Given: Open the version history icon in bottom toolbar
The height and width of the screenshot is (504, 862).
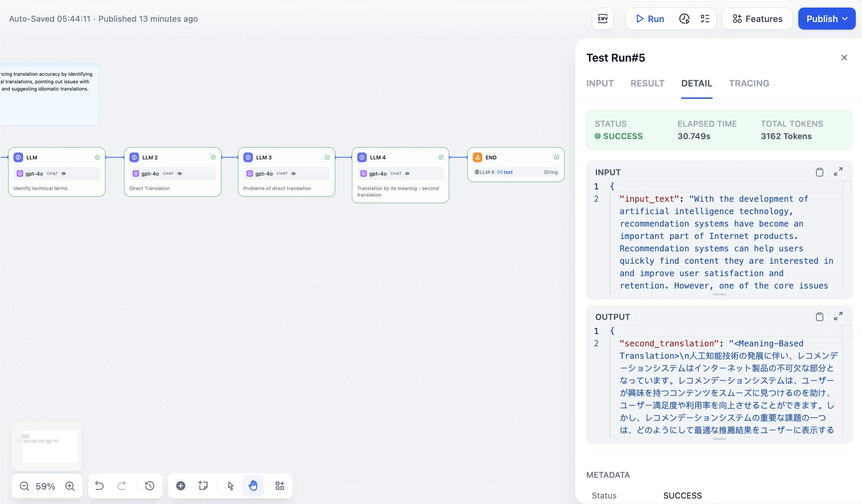Looking at the screenshot, I should (x=149, y=486).
